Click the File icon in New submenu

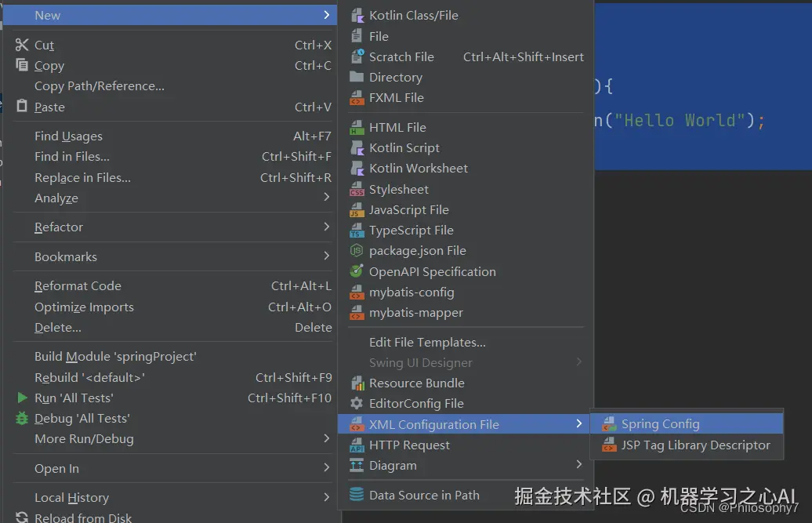357,36
